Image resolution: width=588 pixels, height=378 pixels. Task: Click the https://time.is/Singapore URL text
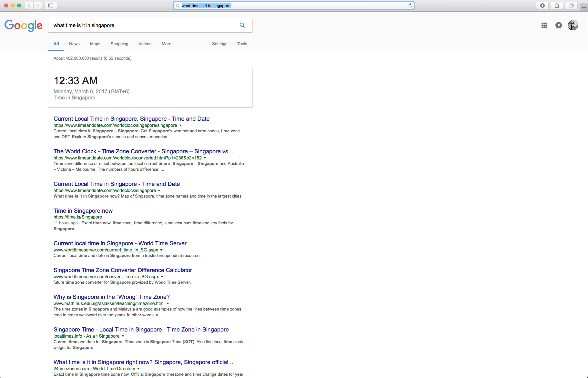coord(78,217)
